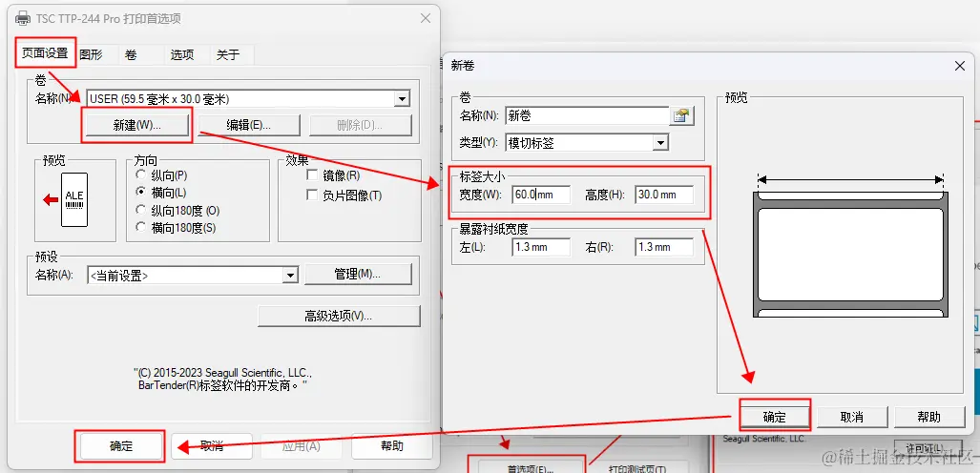
Task: Close the 新卷 dialog window
Action: (960, 66)
